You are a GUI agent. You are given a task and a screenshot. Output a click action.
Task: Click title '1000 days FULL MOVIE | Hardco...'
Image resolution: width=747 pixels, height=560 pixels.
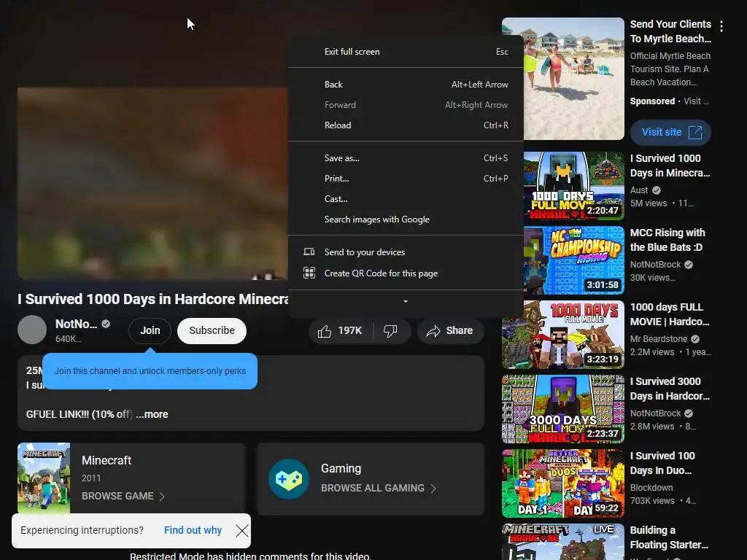(670, 314)
